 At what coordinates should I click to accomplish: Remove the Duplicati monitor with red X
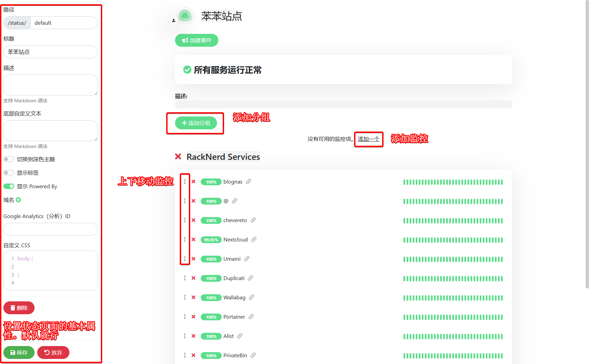pyautogui.click(x=194, y=278)
